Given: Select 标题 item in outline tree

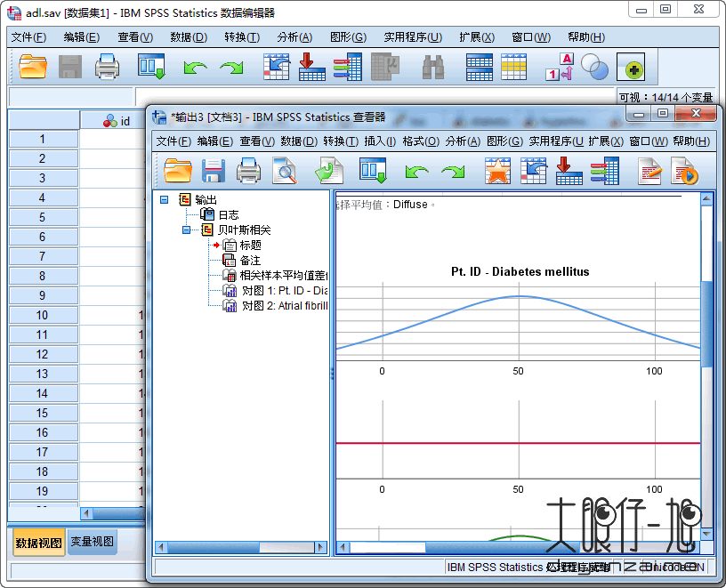Looking at the screenshot, I should coord(251,245).
